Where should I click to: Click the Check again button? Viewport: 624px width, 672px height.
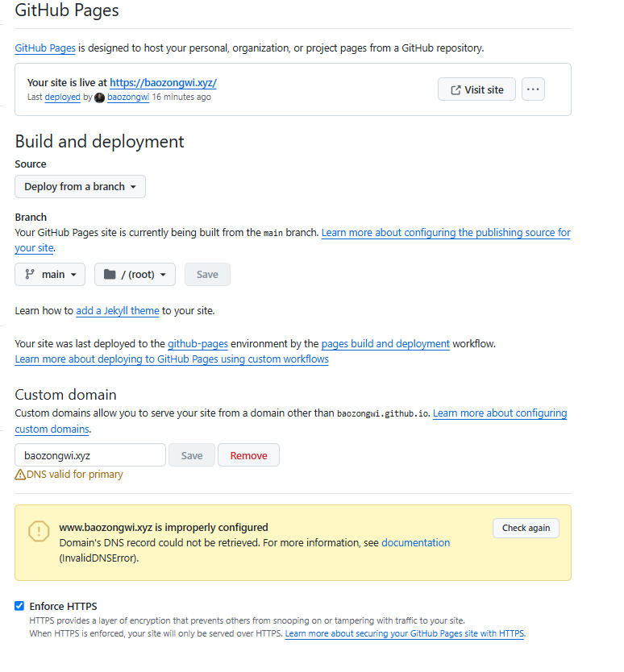tap(526, 528)
